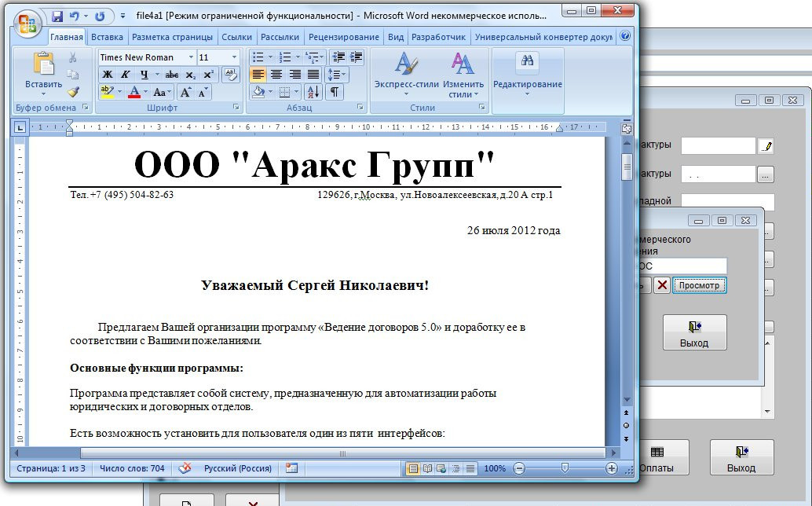
Task: Click the zoom slider handle
Action: pos(565,468)
